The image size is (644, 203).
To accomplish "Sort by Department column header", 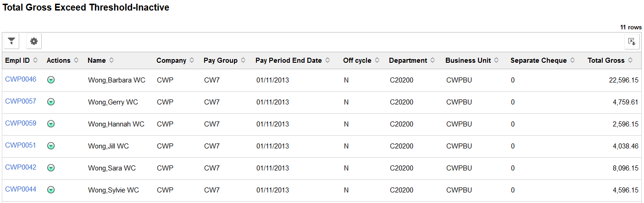I will point(412,60).
